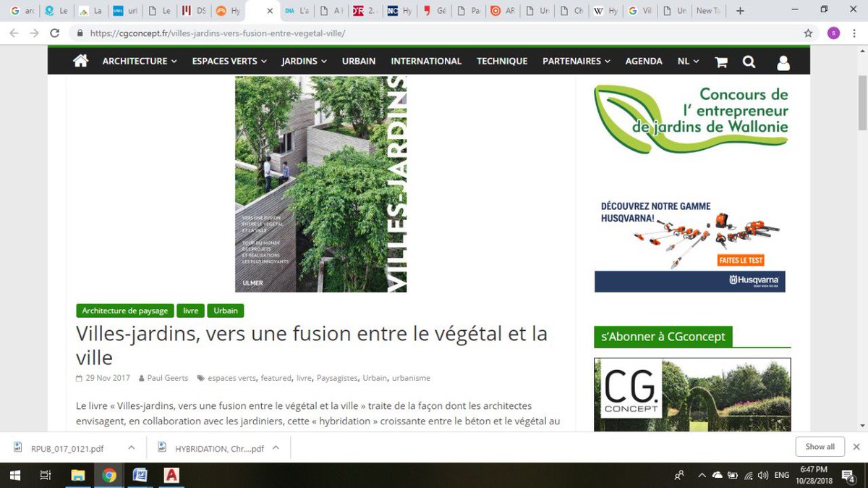Go forward to next page
This screenshot has width=868, height=488.
(34, 33)
